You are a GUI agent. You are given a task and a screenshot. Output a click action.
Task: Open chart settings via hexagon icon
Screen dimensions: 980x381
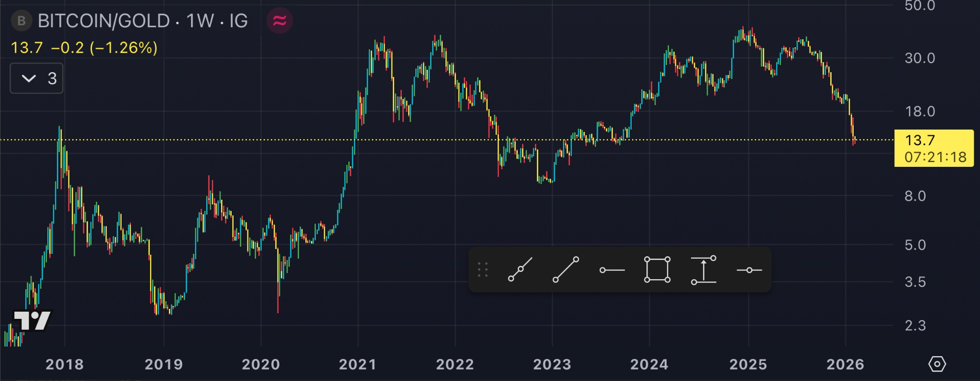coord(937,364)
